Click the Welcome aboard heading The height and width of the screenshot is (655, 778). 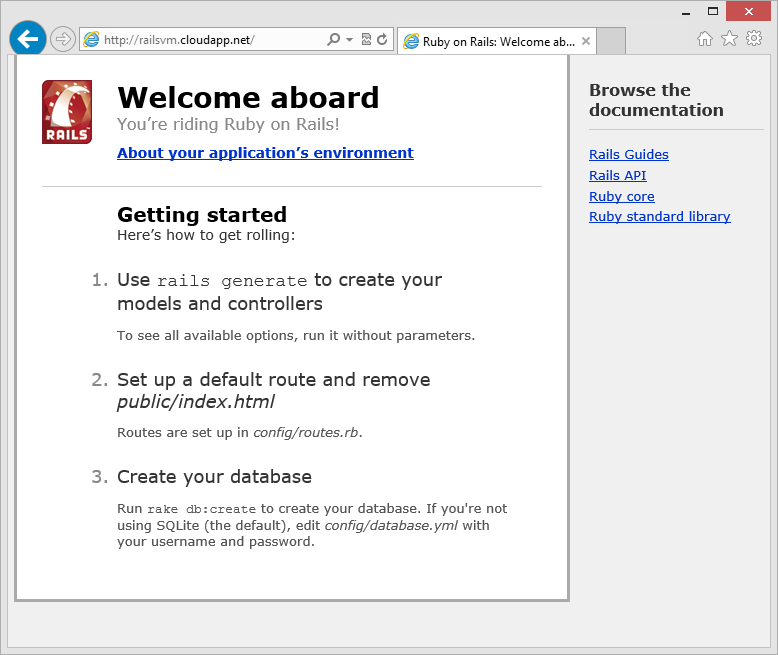coord(248,97)
